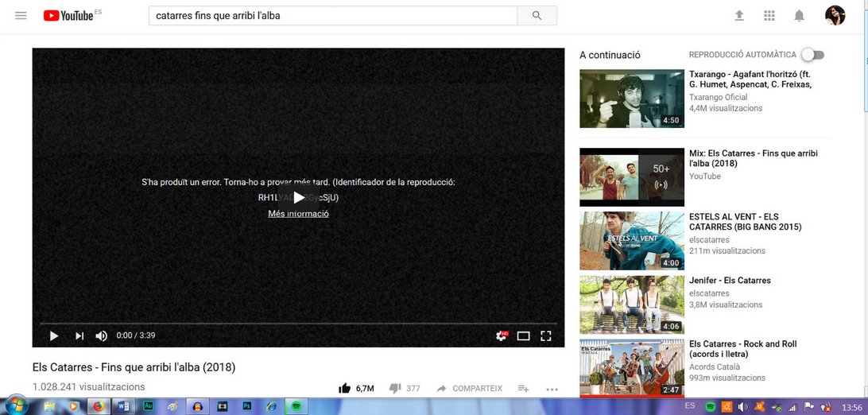Image resolution: width=868 pixels, height=415 pixels.
Task: Switch to theater mode
Action: tap(523, 335)
